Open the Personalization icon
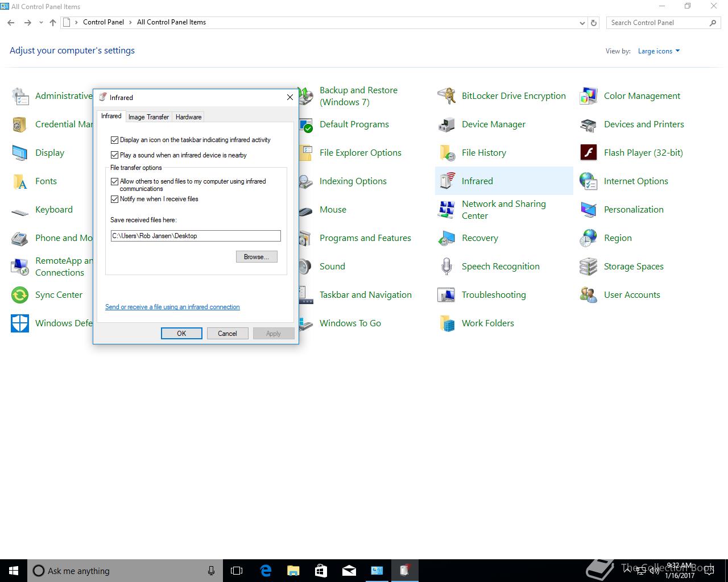 tap(589, 210)
